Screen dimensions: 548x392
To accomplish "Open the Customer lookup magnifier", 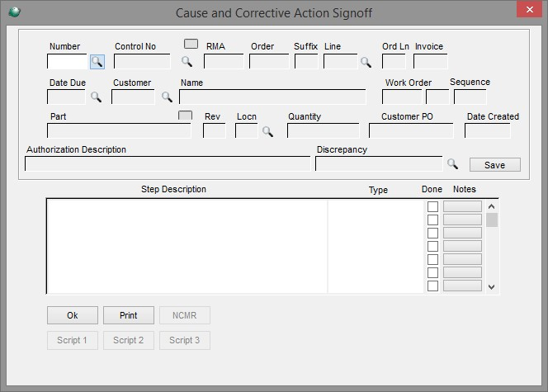I will coord(167,97).
